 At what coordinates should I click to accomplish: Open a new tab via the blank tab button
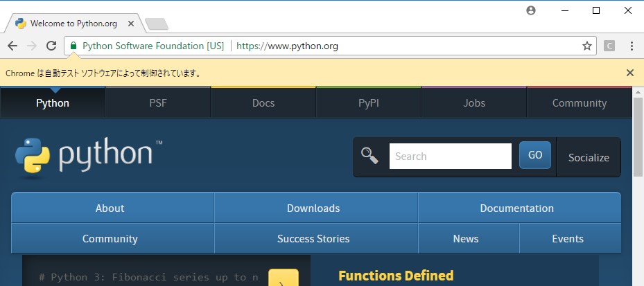[x=157, y=24]
